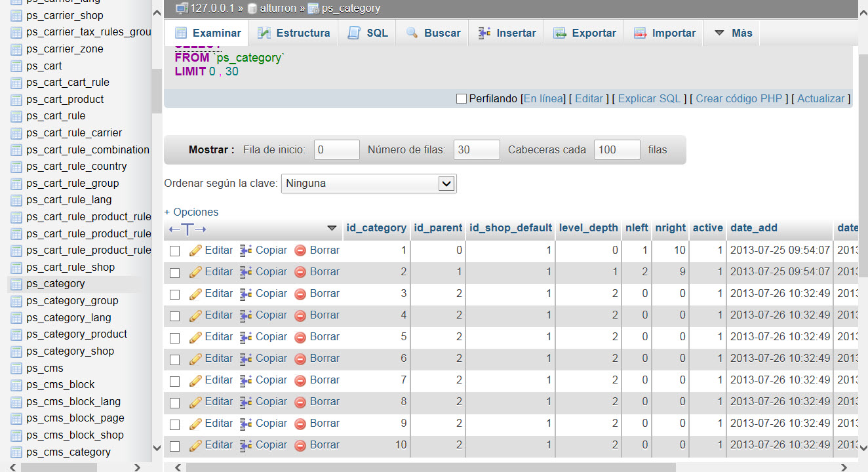Click the results horizontal scrollbar thumb

[x=430, y=467]
